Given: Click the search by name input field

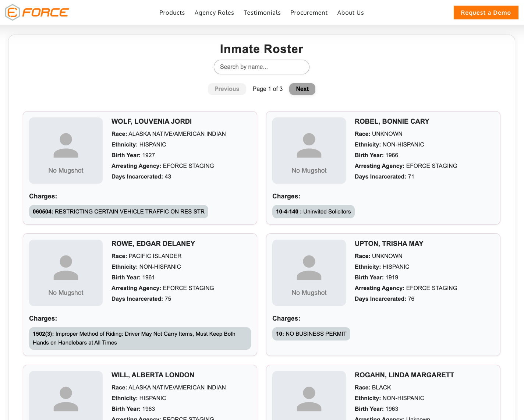Looking at the screenshot, I should [261, 67].
